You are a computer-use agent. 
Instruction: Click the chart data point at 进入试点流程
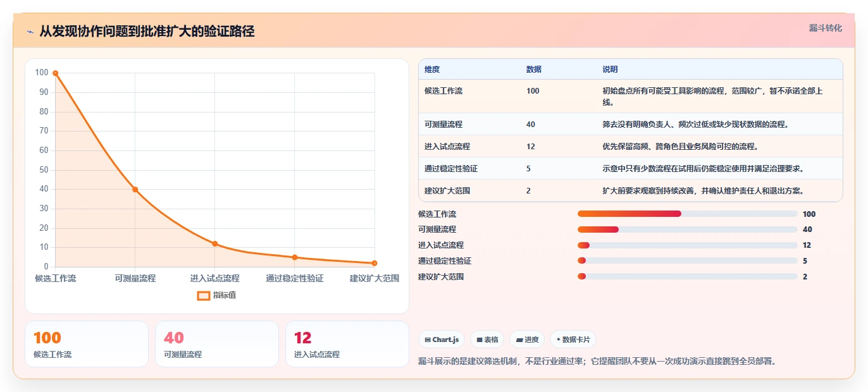point(215,244)
